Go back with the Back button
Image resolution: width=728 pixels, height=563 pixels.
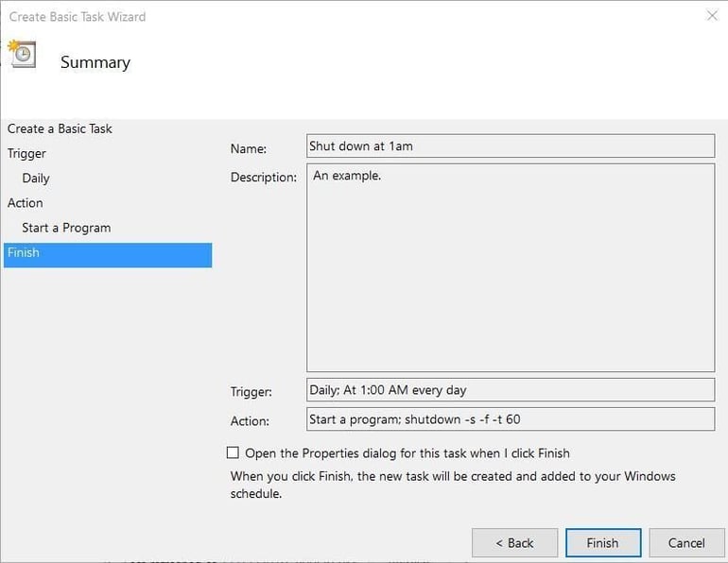pyautogui.click(x=514, y=542)
